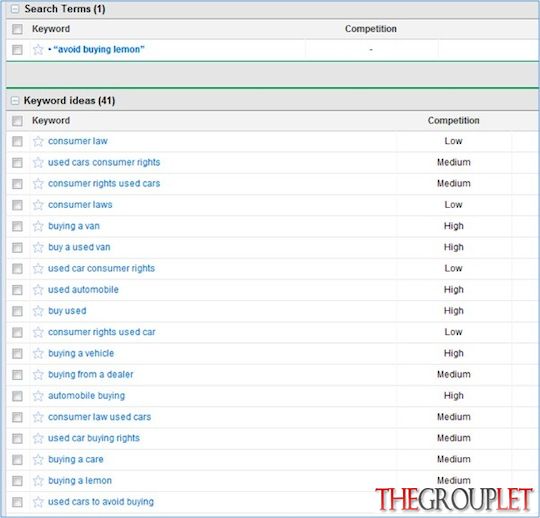This screenshot has height=518, width=540.
Task: Check the used cars consumer rights checkbox
Action: 17,163
